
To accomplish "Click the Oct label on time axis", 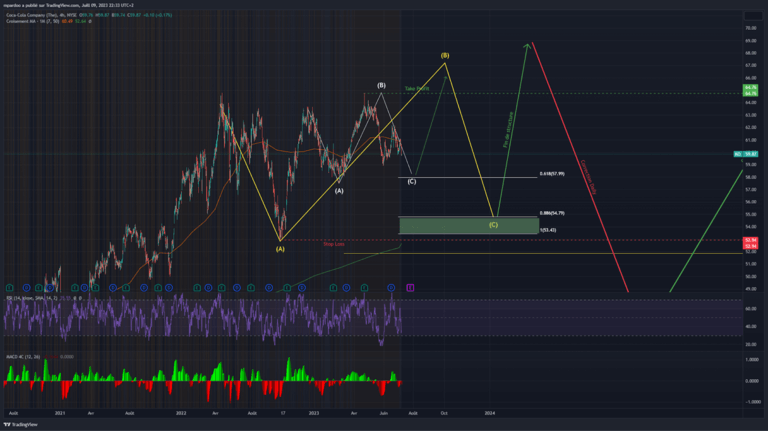I will click(x=444, y=413).
